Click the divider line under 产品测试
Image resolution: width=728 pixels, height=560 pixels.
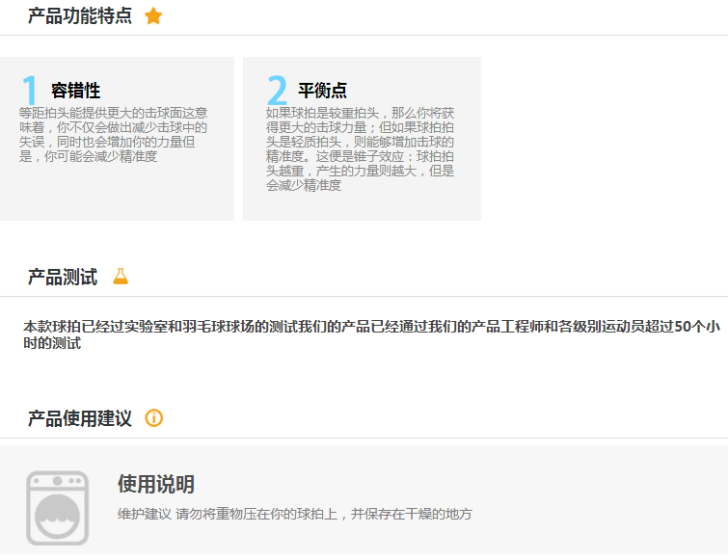[386, 296]
